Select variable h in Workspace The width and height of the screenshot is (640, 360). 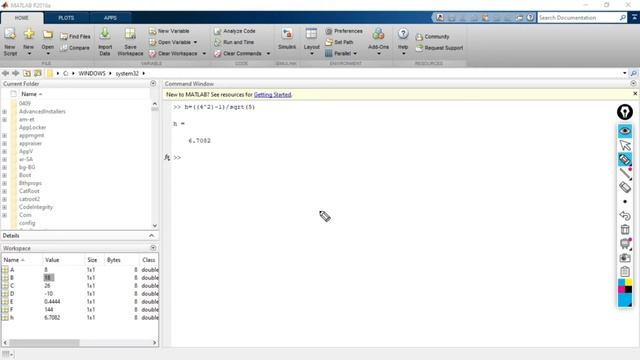coord(12,318)
